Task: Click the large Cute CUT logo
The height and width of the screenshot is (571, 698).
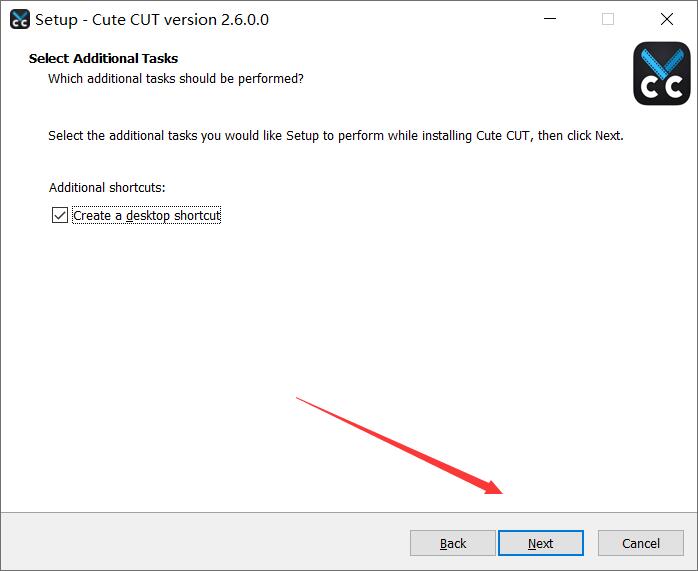Action: click(x=662, y=73)
